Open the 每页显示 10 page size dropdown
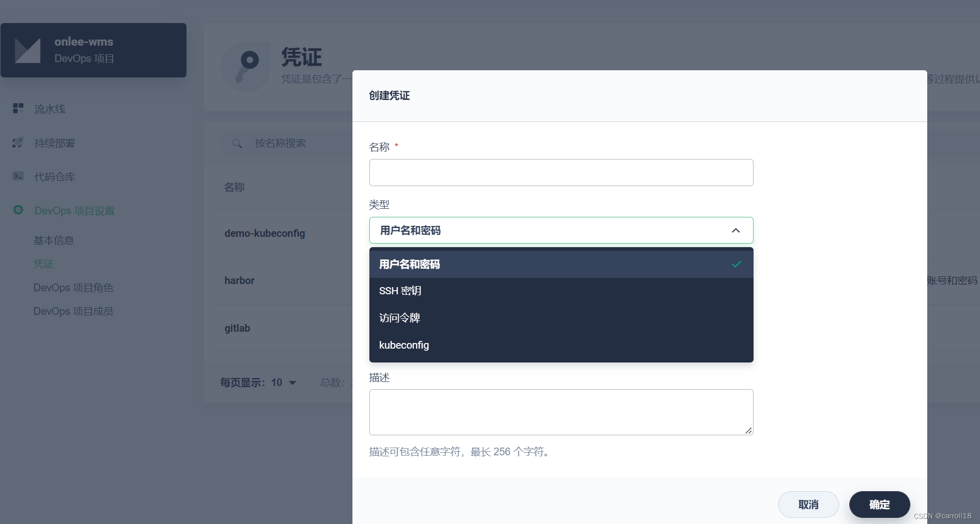980x524 pixels. click(x=258, y=382)
